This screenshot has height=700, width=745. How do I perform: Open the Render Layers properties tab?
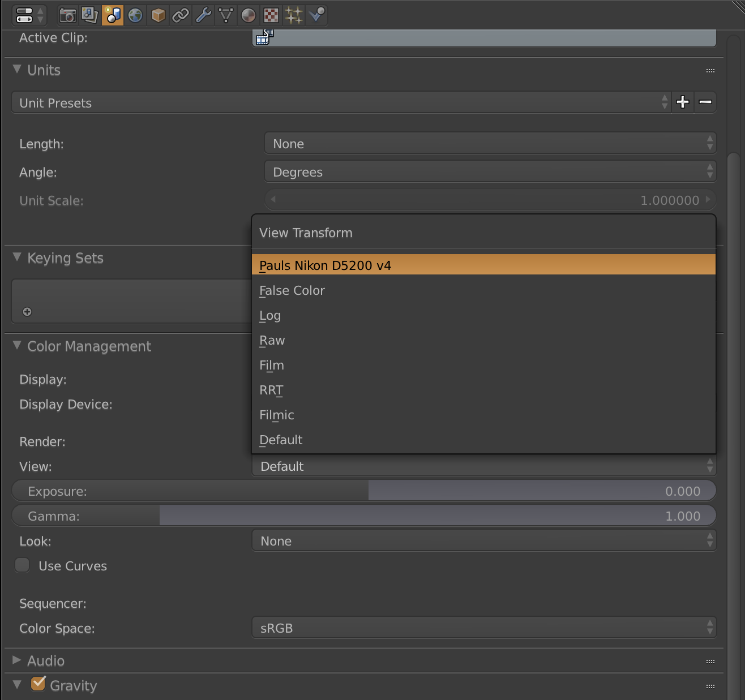(x=90, y=15)
